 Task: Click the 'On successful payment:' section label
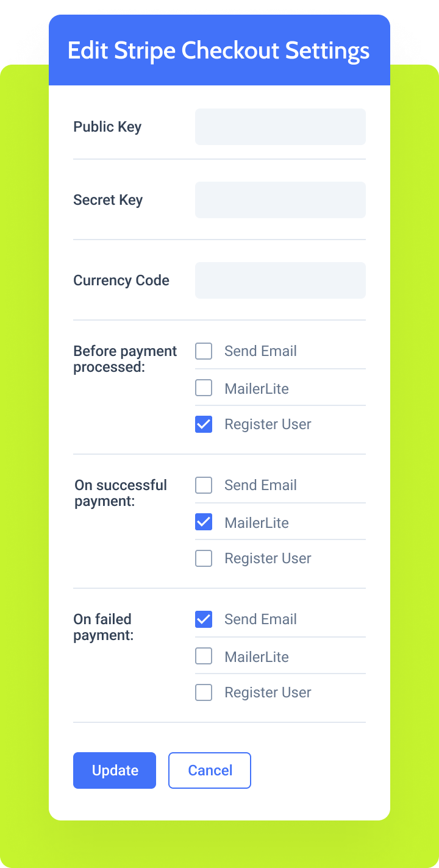tap(121, 493)
